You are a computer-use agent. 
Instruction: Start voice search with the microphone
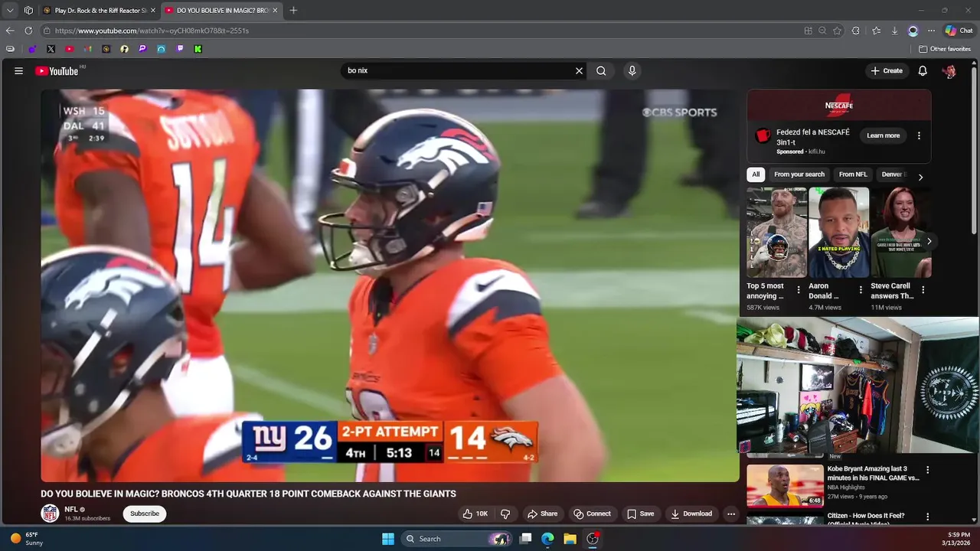(632, 70)
